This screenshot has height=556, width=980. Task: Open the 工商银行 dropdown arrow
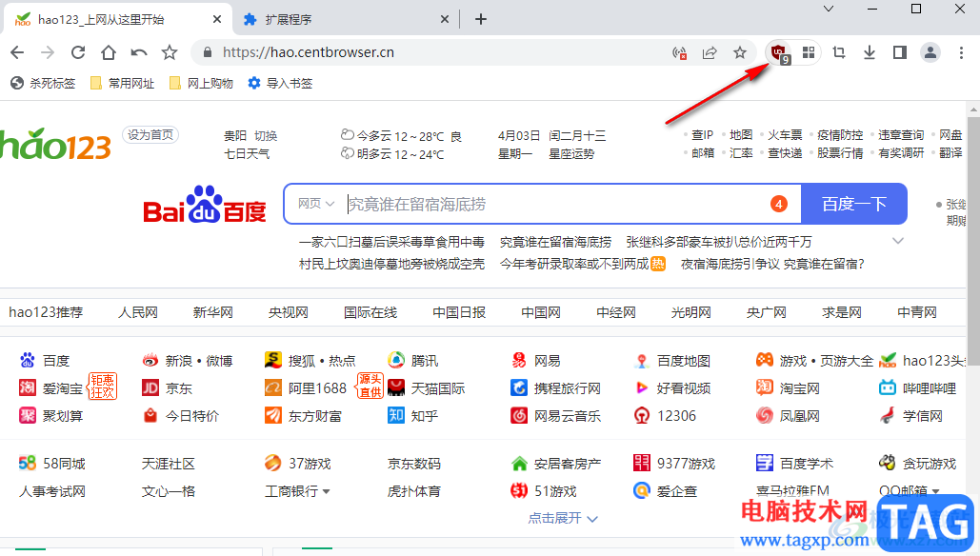pos(327,492)
